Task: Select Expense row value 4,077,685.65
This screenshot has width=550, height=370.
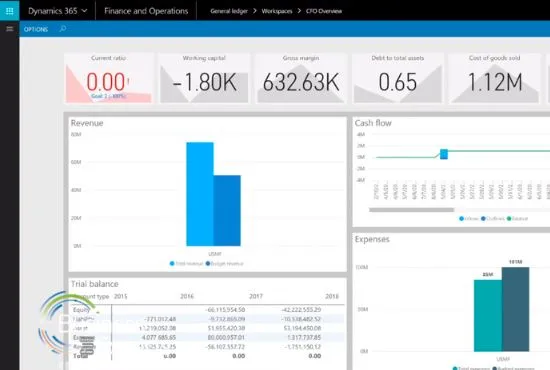Action: click(159, 337)
